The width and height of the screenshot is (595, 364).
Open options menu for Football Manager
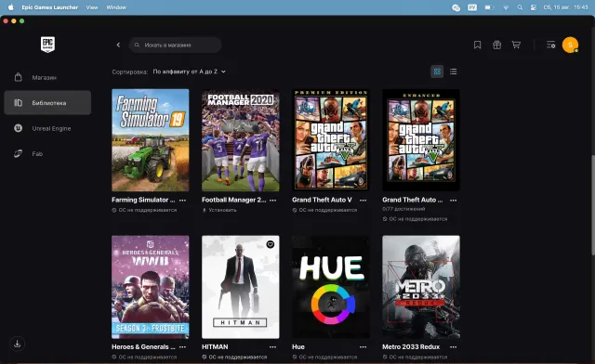(272, 201)
